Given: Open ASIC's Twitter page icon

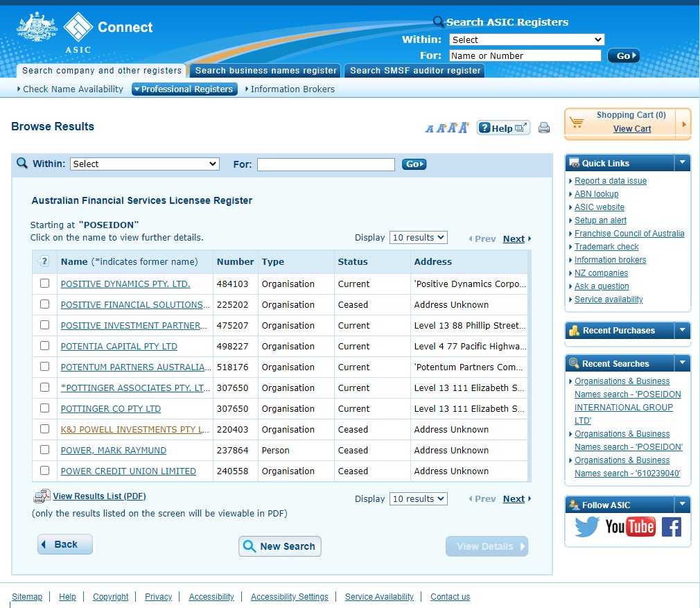Looking at the screenshot, I should (x=586, y=526).
